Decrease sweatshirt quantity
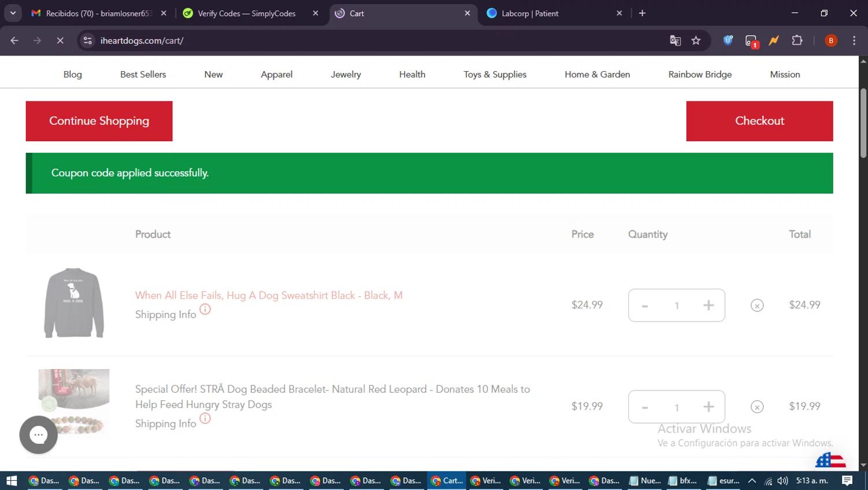Screen dimensions: 868x490 (645, 305)
